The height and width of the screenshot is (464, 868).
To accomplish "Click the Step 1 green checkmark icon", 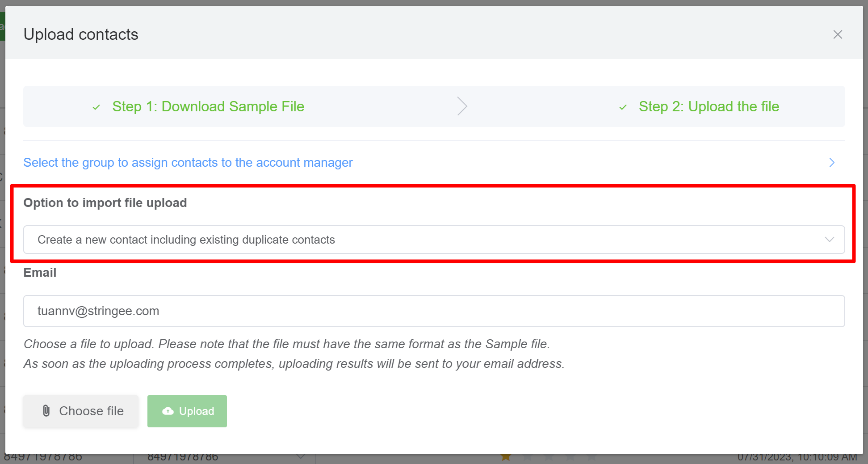I will tap(96, 107).
